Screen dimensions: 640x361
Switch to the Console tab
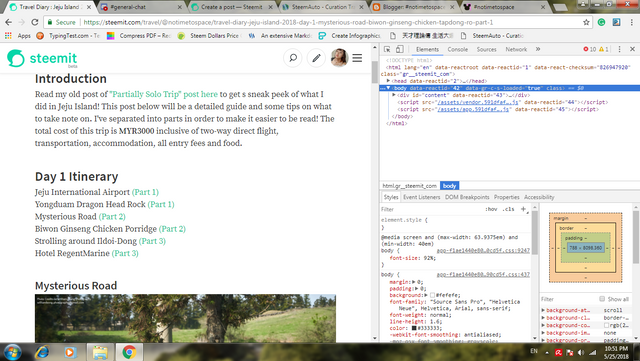(458, 49)
